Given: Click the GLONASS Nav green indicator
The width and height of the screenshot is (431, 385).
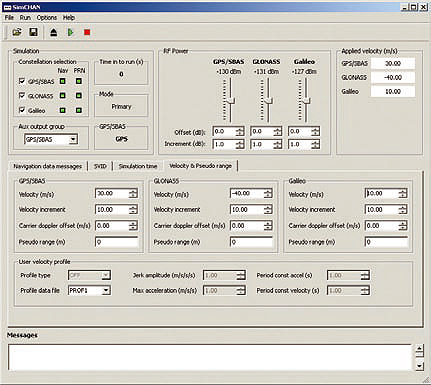Looking at the screenshot, I should [62, 96].
